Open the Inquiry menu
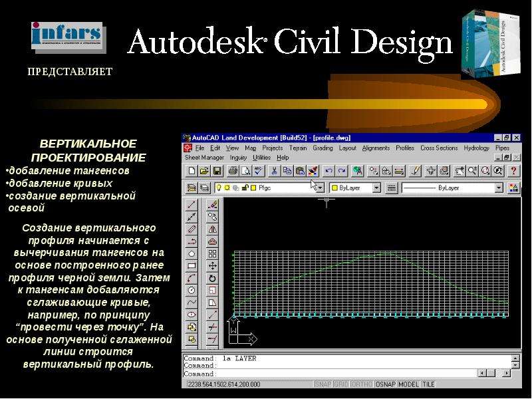The height and width of the screenshot is (399, 532). click(x=238, y=158)
